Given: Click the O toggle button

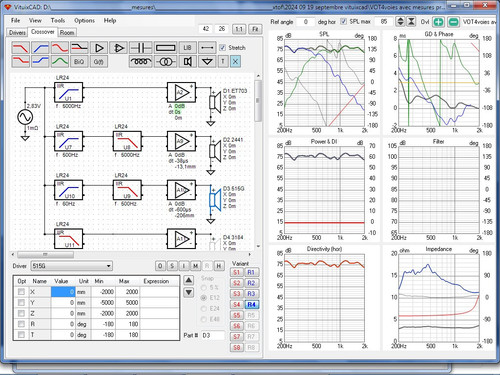Looking at the screenshot, I should pos(160,266).
